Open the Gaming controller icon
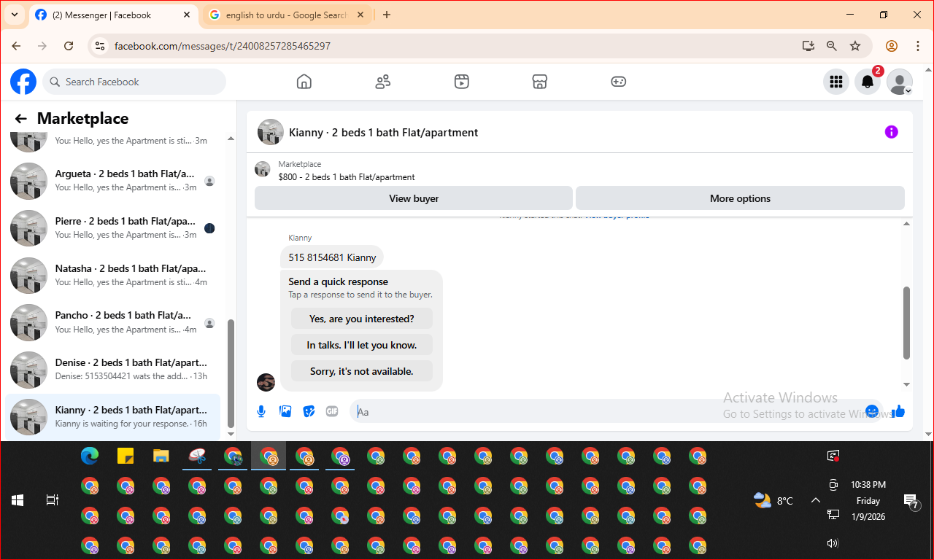This screenshot has width=934, height=560. tap(618, 82)
